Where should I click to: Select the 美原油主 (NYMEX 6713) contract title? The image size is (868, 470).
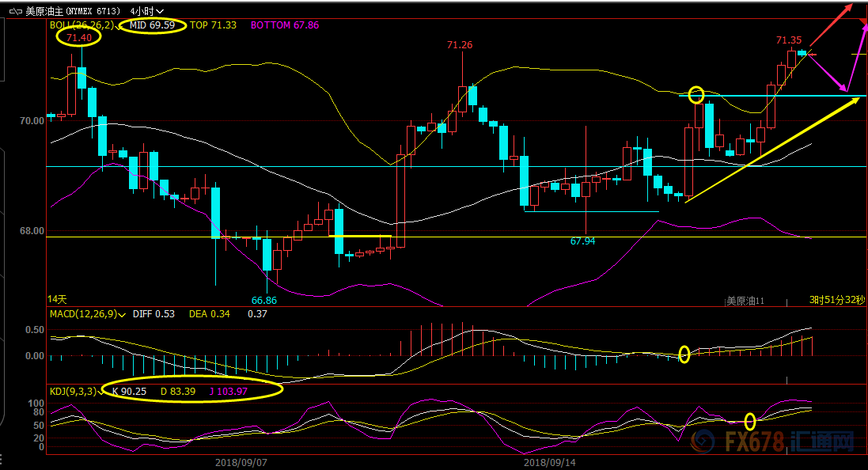pyautogui.click(x=73, y=11)
